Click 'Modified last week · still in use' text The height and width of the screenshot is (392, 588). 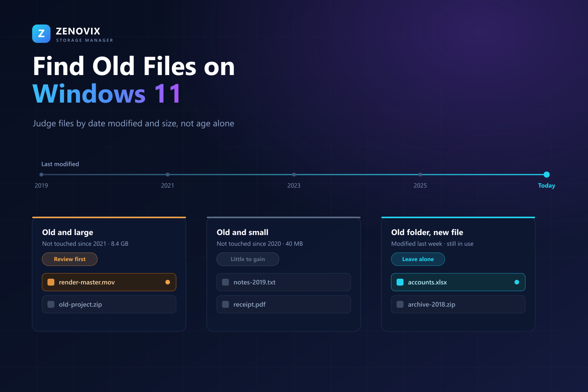point(433,244)
